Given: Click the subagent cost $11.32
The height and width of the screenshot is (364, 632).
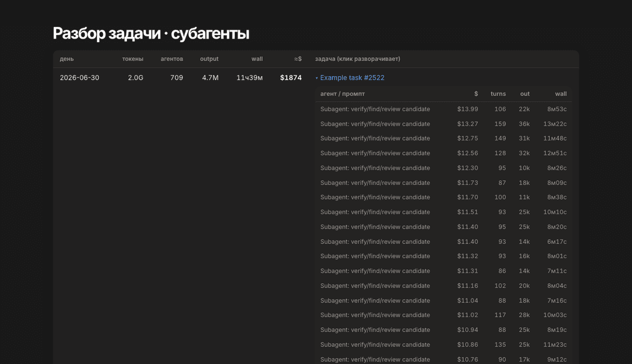Looking at the screenshot, I should click(x=468, y=256).
